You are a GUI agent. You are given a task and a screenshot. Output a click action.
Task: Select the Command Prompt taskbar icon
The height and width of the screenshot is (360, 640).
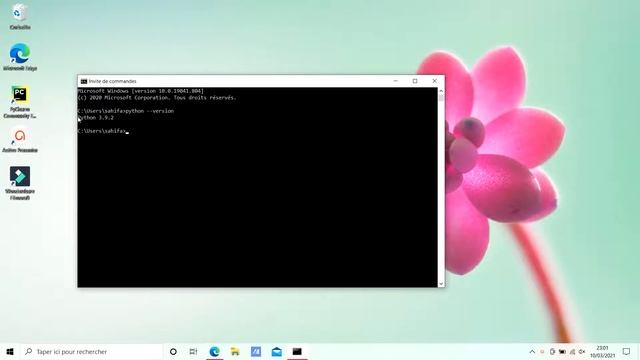tap(297, 351)
